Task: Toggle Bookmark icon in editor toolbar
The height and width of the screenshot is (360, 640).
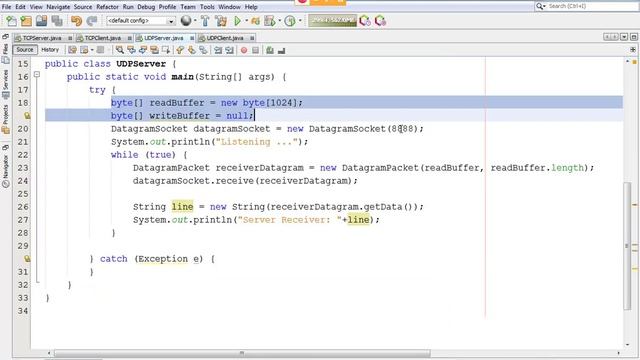Action: tap(203, 50)
